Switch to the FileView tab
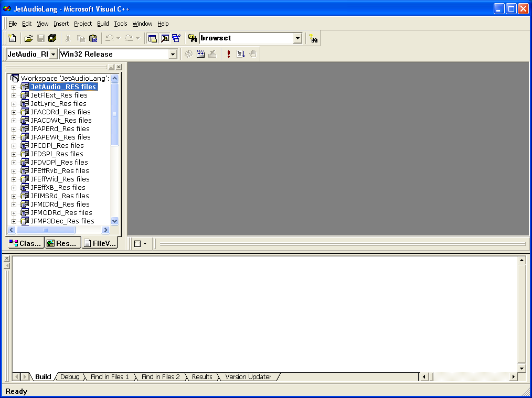This screenshot has width=532, height=398. click(x=100, y=243)
